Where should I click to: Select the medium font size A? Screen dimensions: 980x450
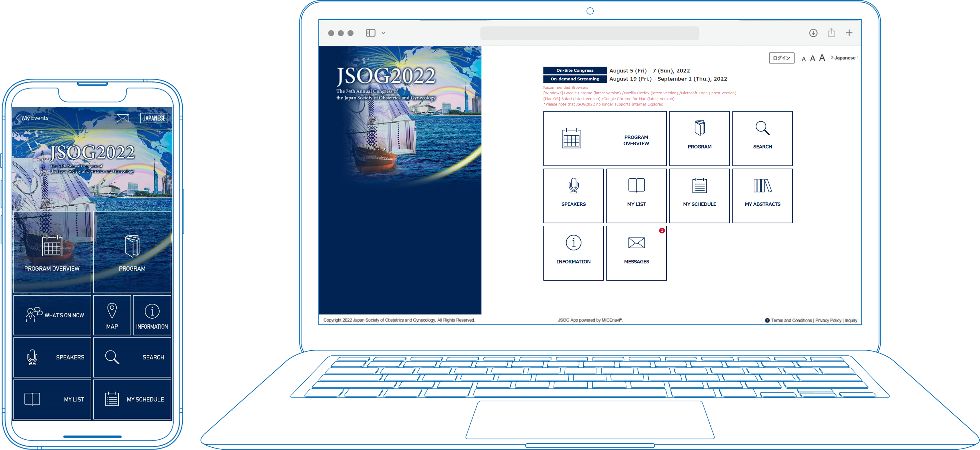pyautogui.click(x=812, y=58)
